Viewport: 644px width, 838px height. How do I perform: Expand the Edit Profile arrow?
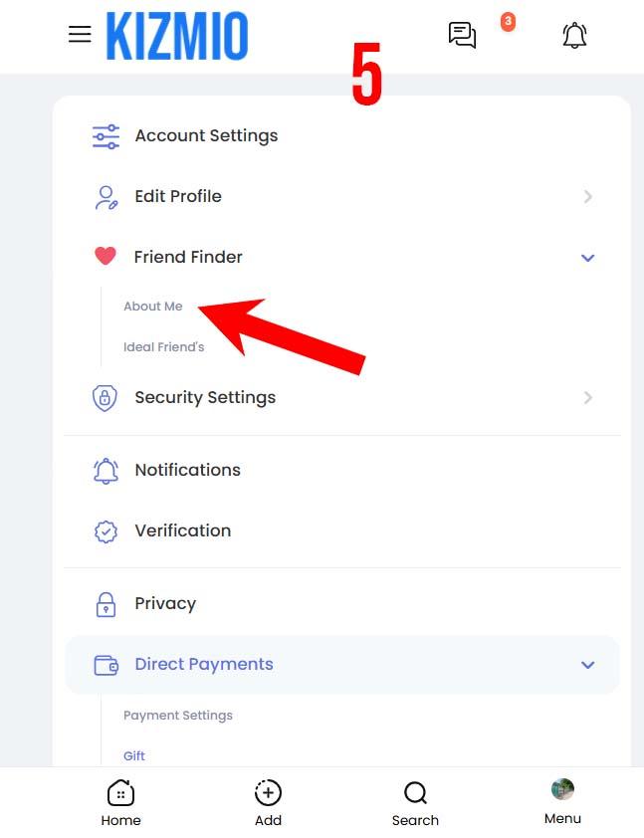(x=588, y=197)
